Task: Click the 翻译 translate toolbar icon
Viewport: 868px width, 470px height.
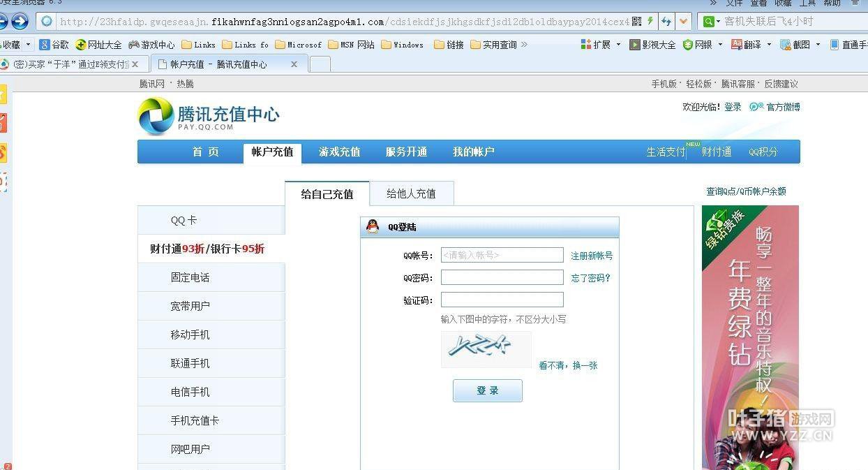Action: click(x=746, y=45)
